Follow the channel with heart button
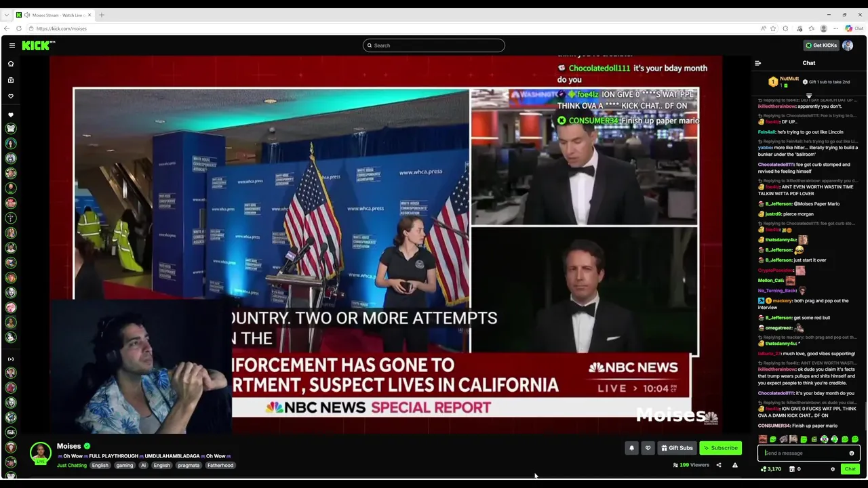This screenshot has width=868, height=488. pos(648,448)
